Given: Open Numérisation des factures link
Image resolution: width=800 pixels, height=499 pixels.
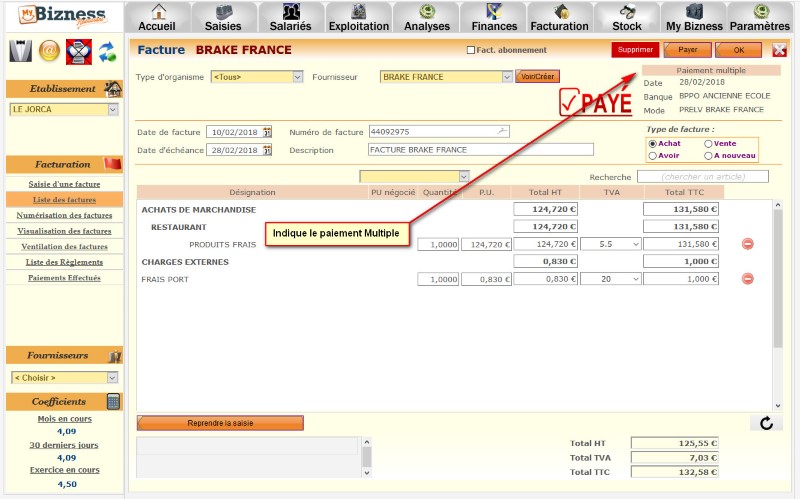Looking at the screenshot, I should (64, 215).
